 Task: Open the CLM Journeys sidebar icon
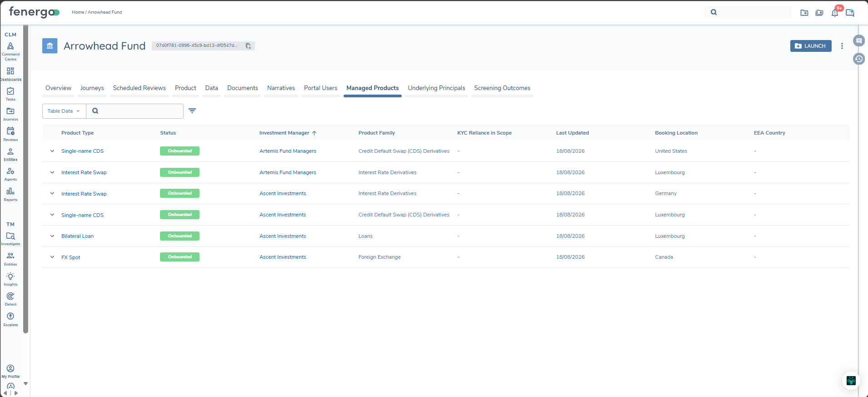(10, 114)
